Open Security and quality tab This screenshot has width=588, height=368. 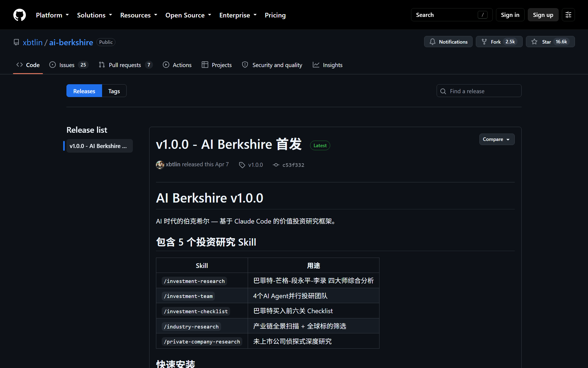(x=272, y=65)
